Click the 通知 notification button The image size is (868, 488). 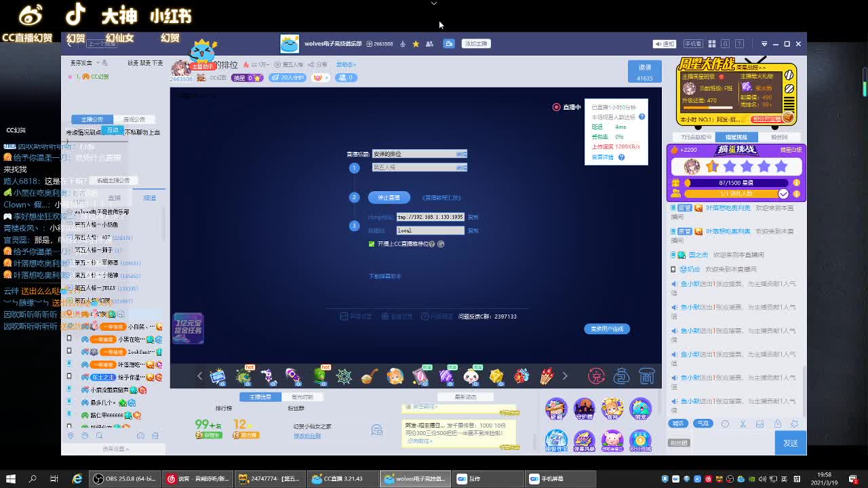click(x=665, y=44)
